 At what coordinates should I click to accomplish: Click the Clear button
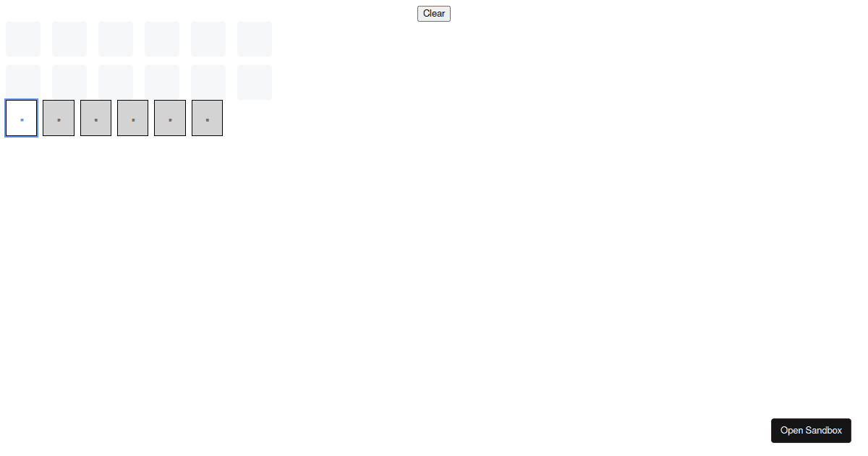(x=434, y=14)
